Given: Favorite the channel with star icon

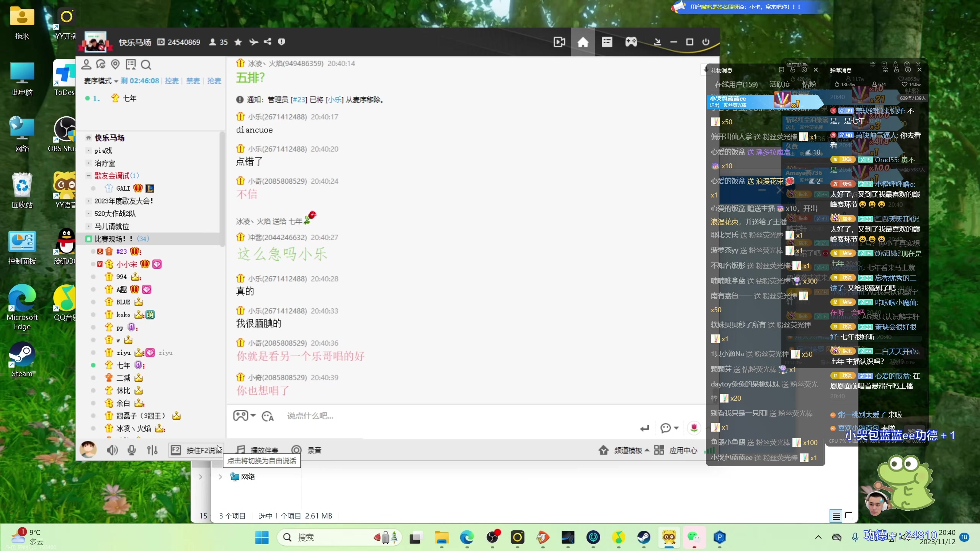Looking at the screenshot, I should [x=238, y=42].
